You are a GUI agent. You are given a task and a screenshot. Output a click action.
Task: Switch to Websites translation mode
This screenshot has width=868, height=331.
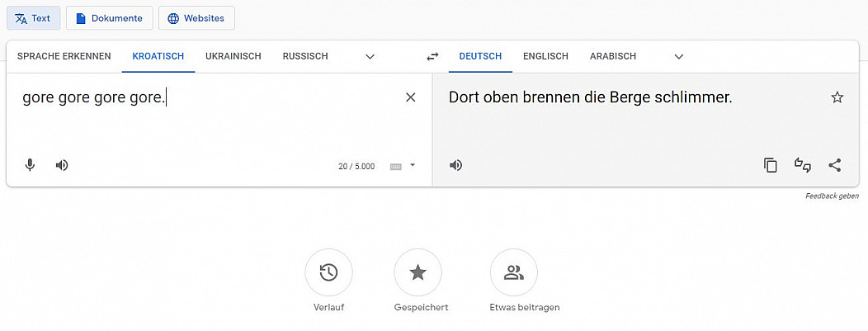pyautogui.click(x=196, y=18)
